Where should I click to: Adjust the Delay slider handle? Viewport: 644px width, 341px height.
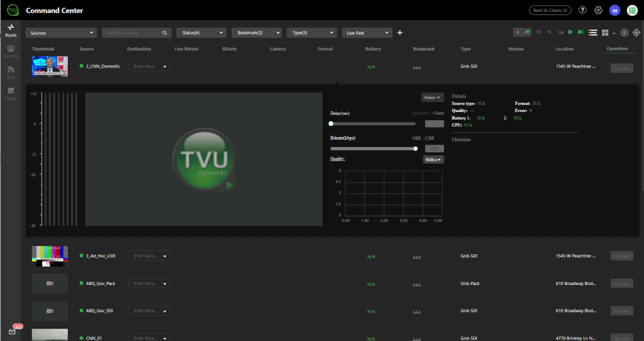pyautogui.click(x=331, y=124)
